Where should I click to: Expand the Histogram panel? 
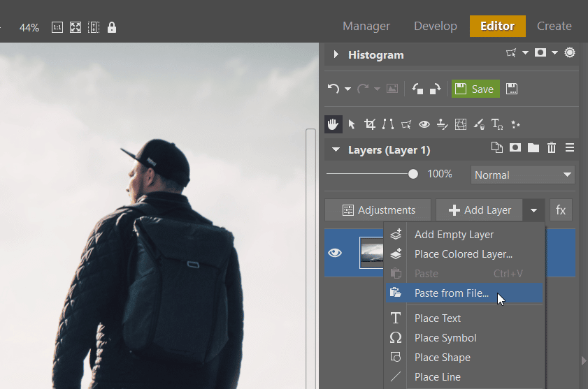coord(336,54)
